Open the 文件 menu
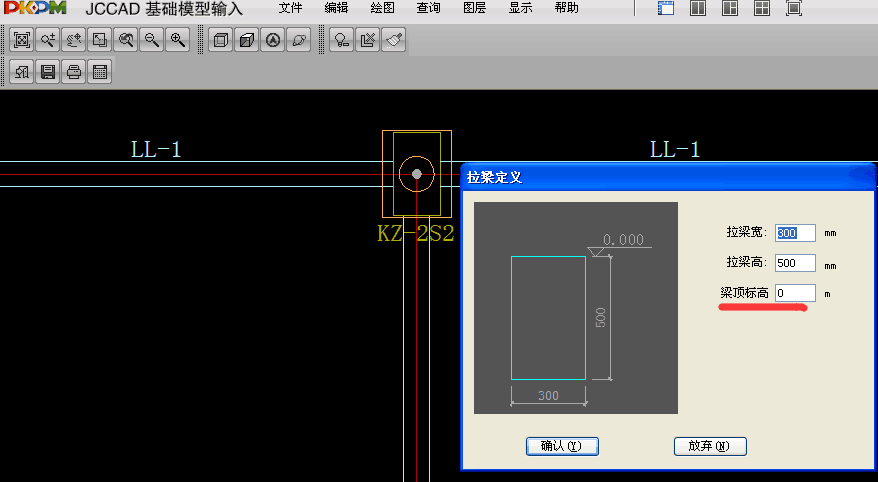878x482 pixels. point(290,8)
